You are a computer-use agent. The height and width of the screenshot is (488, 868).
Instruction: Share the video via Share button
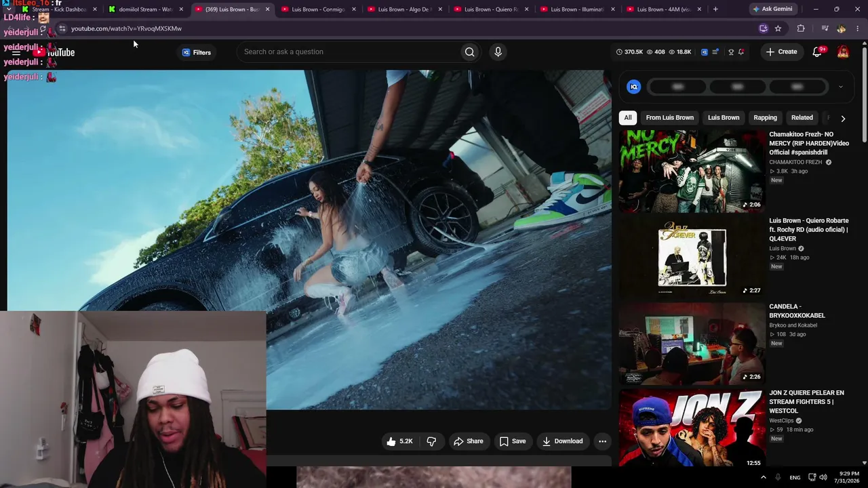pyautogui.click(x=468, y=441)
